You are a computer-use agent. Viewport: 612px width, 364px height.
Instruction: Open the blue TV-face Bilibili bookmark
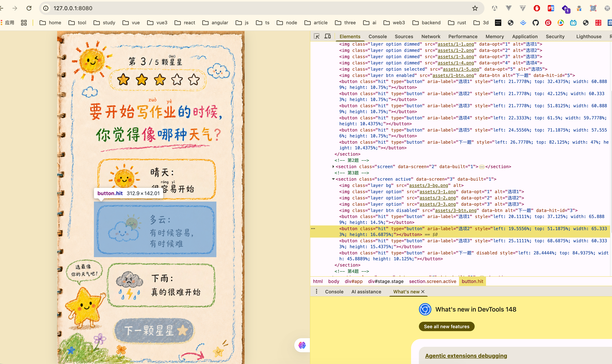573,23
